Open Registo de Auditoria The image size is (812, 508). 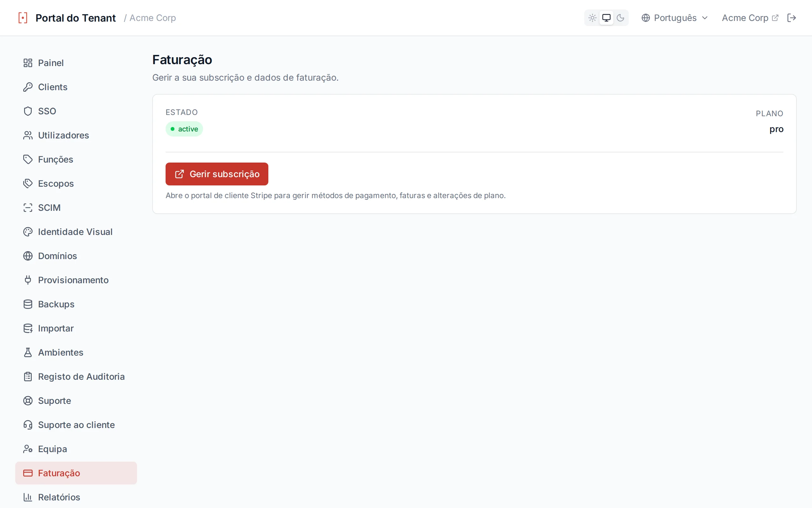(x=76, y=377)
